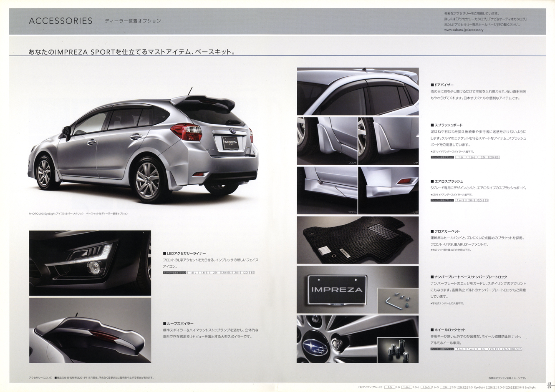This screenshot has width=555, height=392.
Task: Open the www.subaru.jp/accessory link
Action: (464, 30)
